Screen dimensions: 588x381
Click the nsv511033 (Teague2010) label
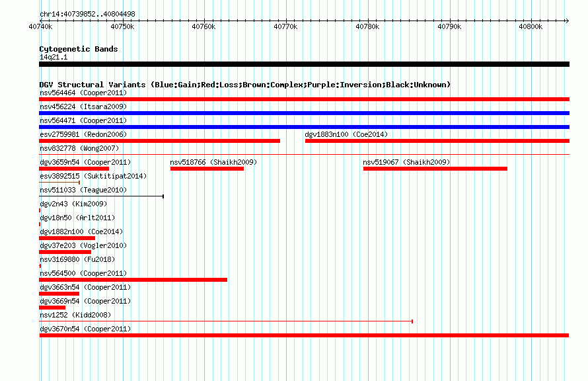pyautogui.click(x=83, y=190)
